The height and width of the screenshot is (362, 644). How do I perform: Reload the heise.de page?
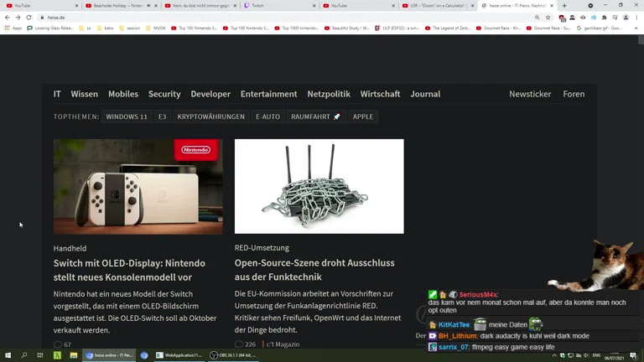pyautogui.click(x=29, y=18)
